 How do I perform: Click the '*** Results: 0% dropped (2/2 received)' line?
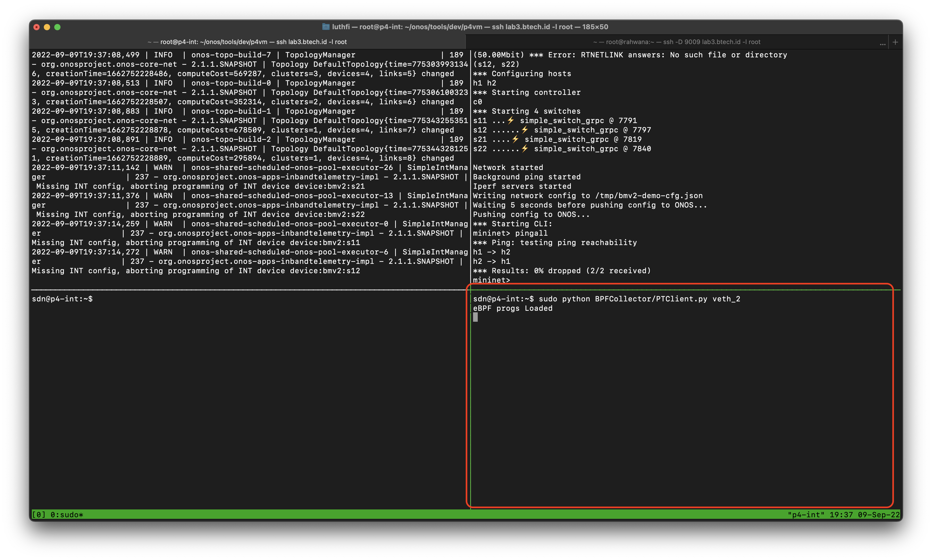pos(562,271)
